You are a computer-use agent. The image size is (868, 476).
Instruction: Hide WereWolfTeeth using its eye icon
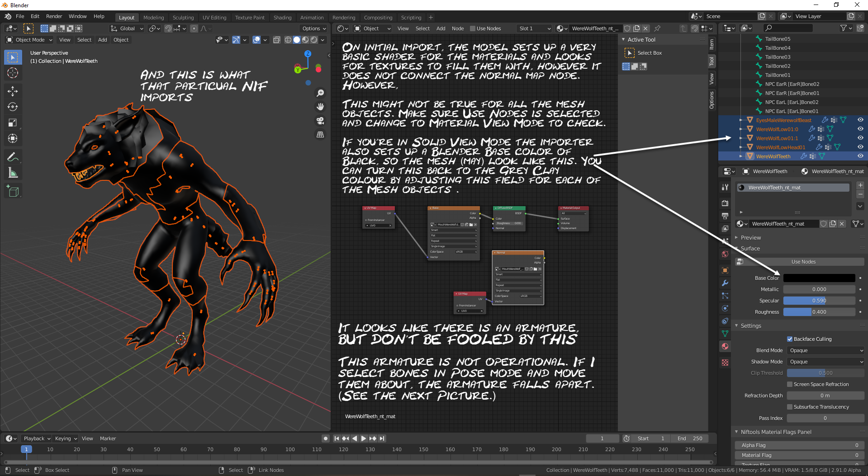point(860,156)
